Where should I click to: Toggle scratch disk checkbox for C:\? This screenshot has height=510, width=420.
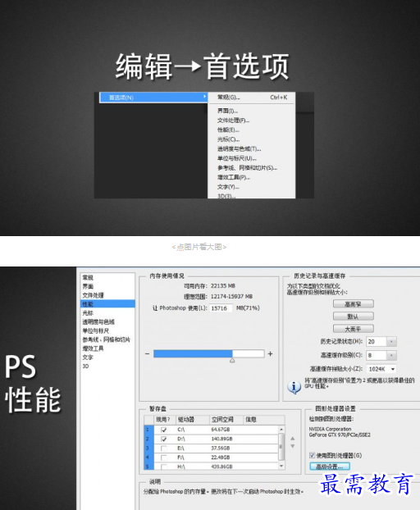point(164,430)
